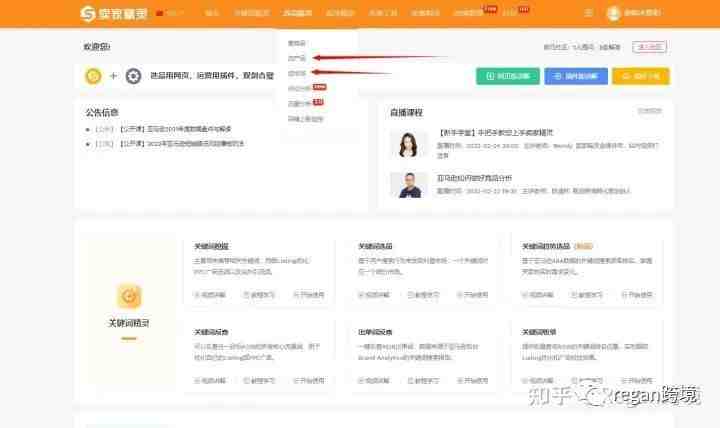Select menu item marked by upper red arrow
The image size is (720, 428).
pos(297,58)
